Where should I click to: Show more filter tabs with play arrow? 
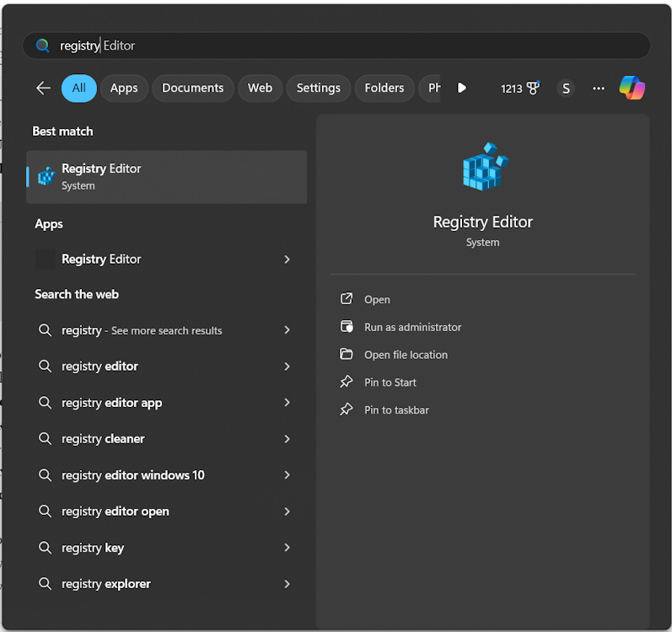pos(461,88)
